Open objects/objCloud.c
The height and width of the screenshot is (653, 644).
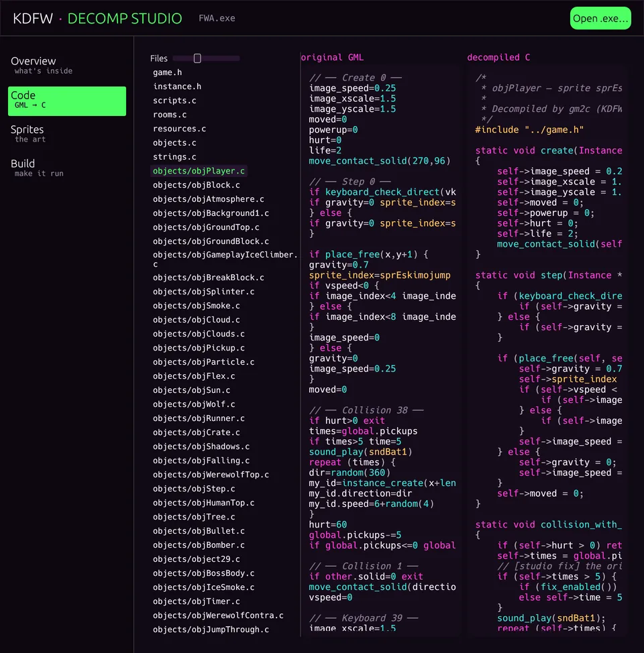[196, 320]
